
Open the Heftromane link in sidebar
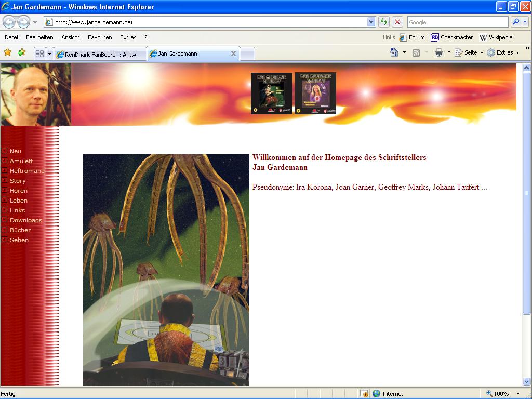27,171
